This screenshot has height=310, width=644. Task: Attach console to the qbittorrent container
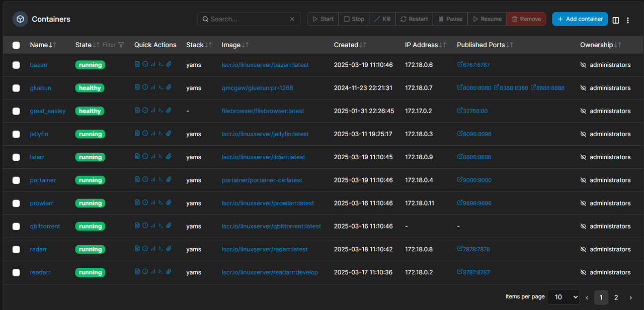(169, 226)
